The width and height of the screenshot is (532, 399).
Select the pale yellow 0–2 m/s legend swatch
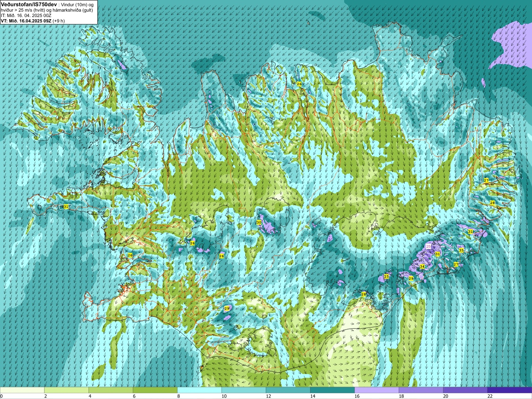(x=22, y=390)
